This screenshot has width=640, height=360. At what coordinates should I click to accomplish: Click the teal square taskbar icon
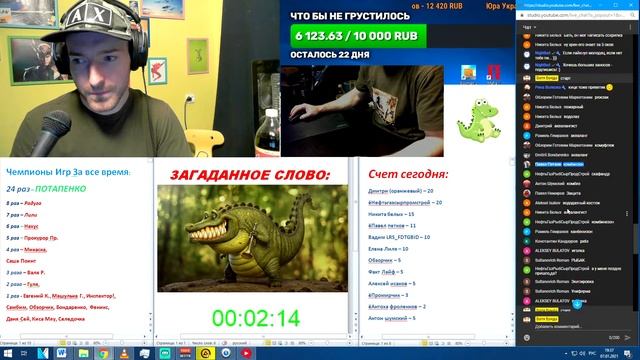pyautogui.click(x=165, y=353)
